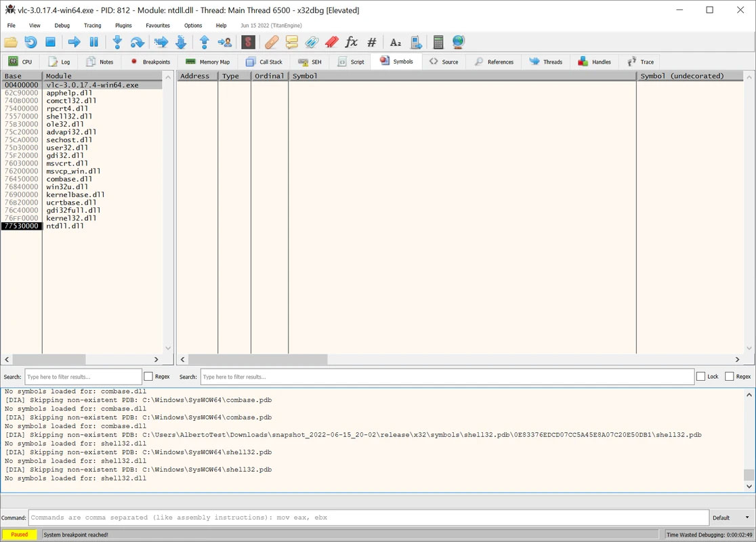Screen dimensions: 756x542
Task: Click the Trace into icon
Action: click(x=161, y=43)
